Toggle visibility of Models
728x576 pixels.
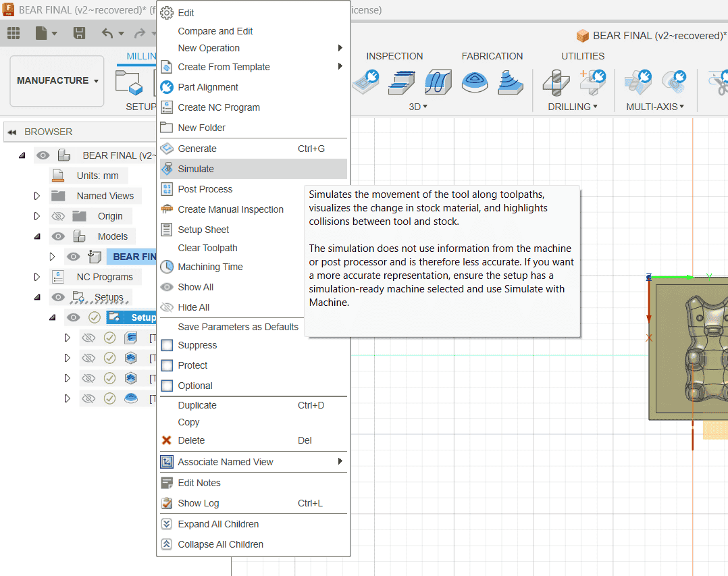[58, 236]
